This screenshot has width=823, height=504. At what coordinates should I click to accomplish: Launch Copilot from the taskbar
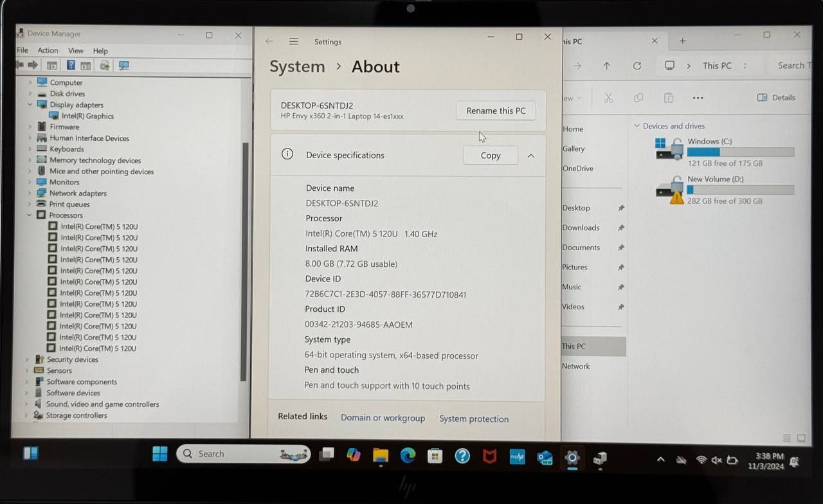pyautogui.click(x=353, y=455)
